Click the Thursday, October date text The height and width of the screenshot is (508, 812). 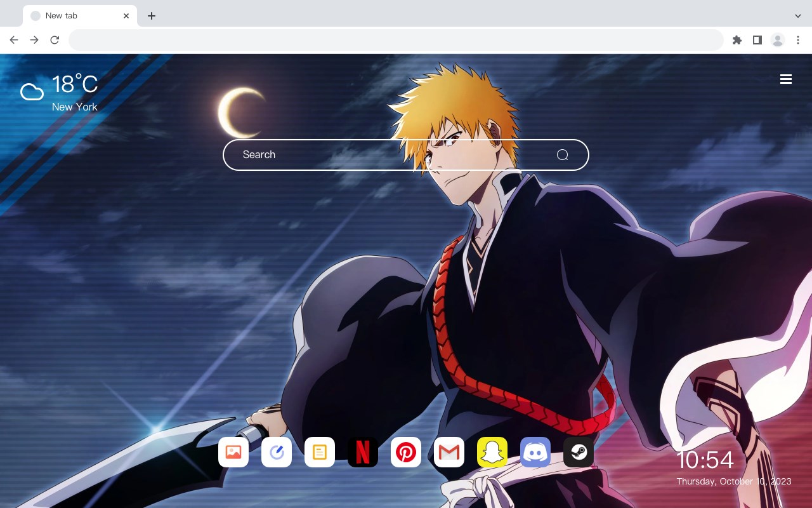pos(734,481)
